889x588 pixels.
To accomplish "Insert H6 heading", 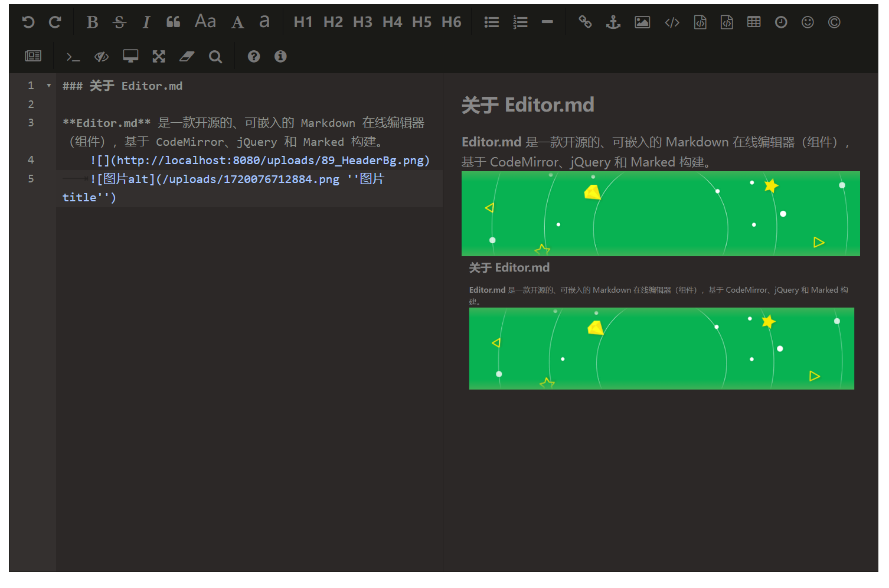I will [x=452, y=22].
